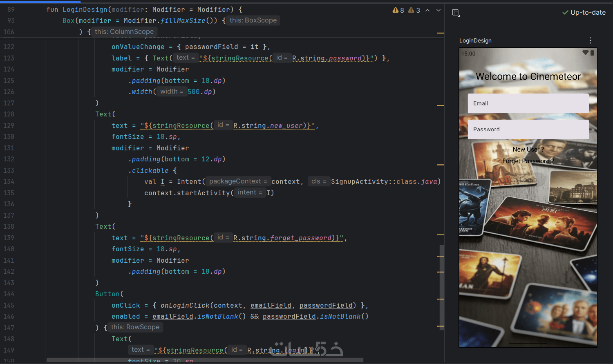Image resolution: width=613 pixels, height=364 pixels.
Task: Open the LoginDesign preview three-dot menu
Action: pos(591,40)
